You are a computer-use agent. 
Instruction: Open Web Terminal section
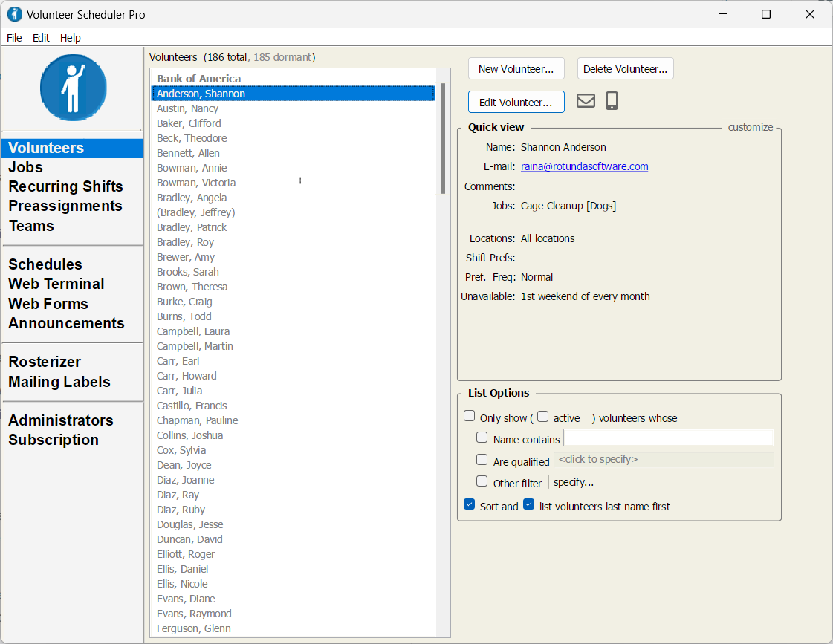coord(56,284)
